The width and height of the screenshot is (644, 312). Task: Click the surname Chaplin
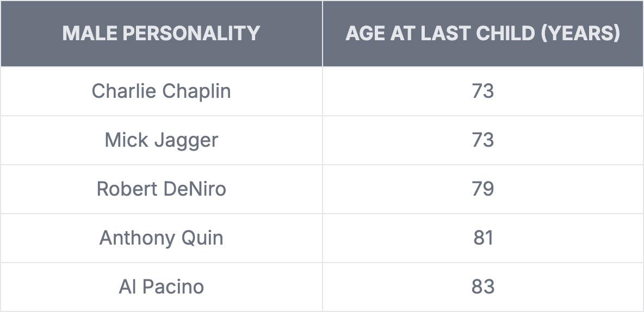pos(196,91)
